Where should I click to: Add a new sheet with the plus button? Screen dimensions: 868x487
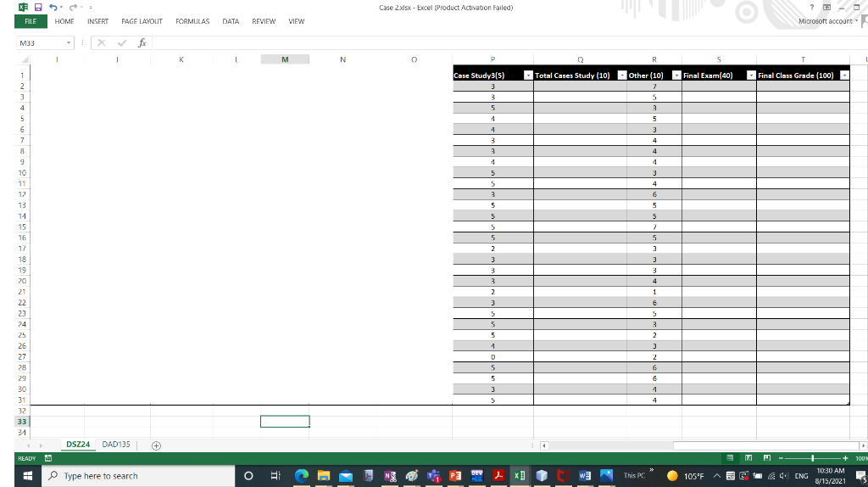pyautogui.click(x=156, y=445)
